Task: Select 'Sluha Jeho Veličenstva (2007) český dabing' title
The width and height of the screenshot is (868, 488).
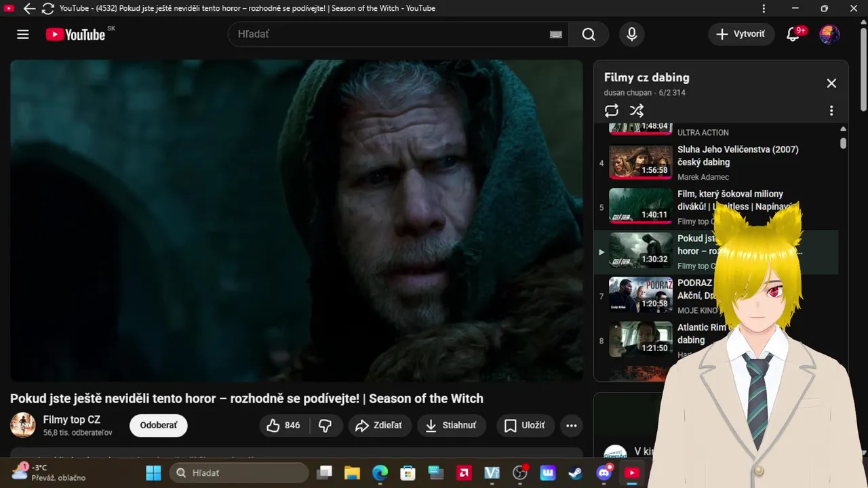Action: pos(738,156)
